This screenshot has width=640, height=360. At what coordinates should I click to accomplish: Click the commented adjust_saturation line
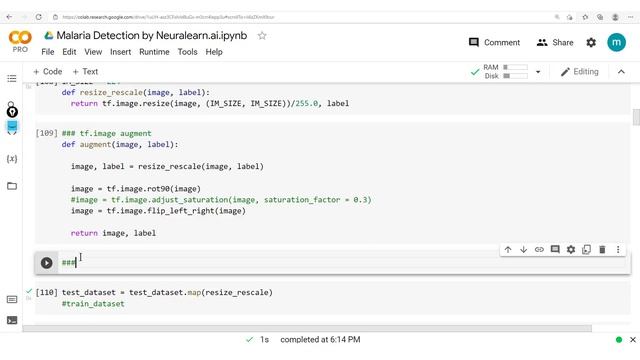pyautogui.click(x=221, y=200)
